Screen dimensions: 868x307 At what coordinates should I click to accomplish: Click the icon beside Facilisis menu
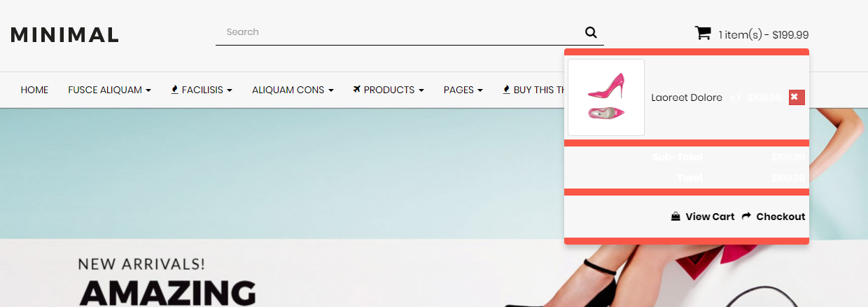pos(174,90)
